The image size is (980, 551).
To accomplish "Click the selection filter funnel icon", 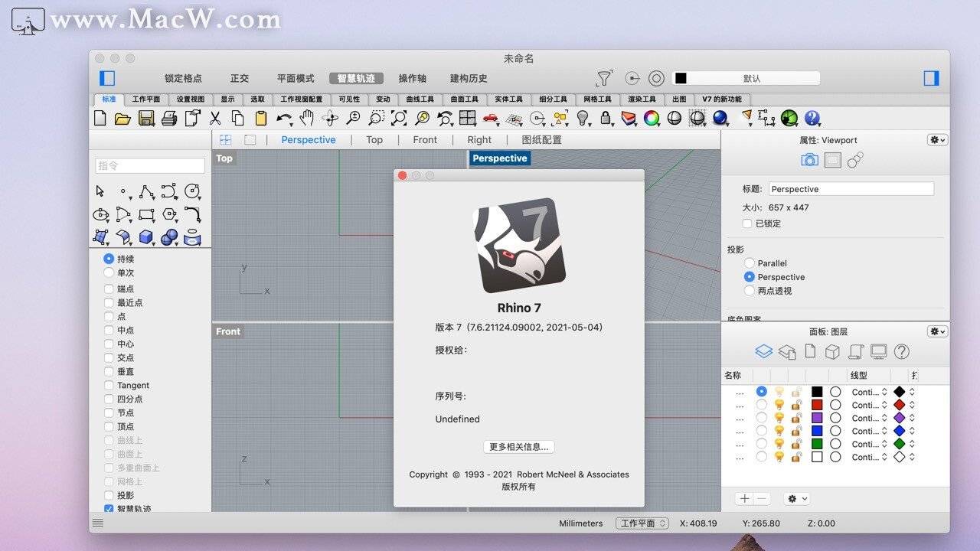I will (x=605, y=78).
